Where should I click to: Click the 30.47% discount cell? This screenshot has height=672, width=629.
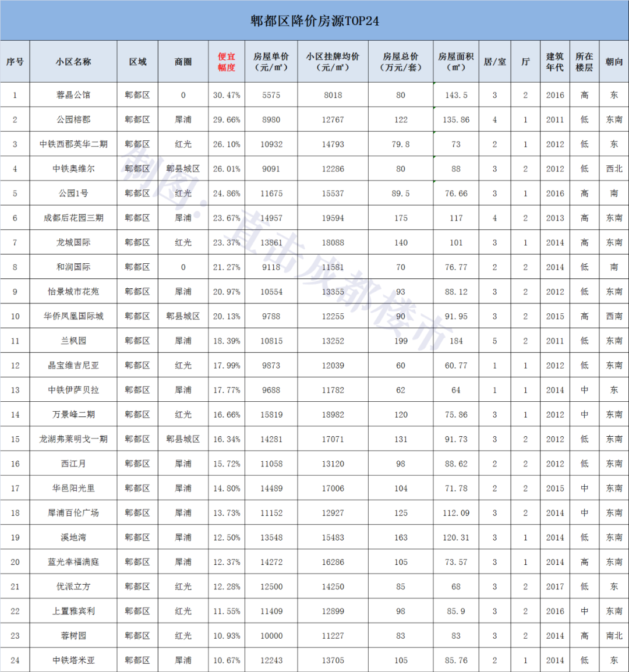pos(227,95)
